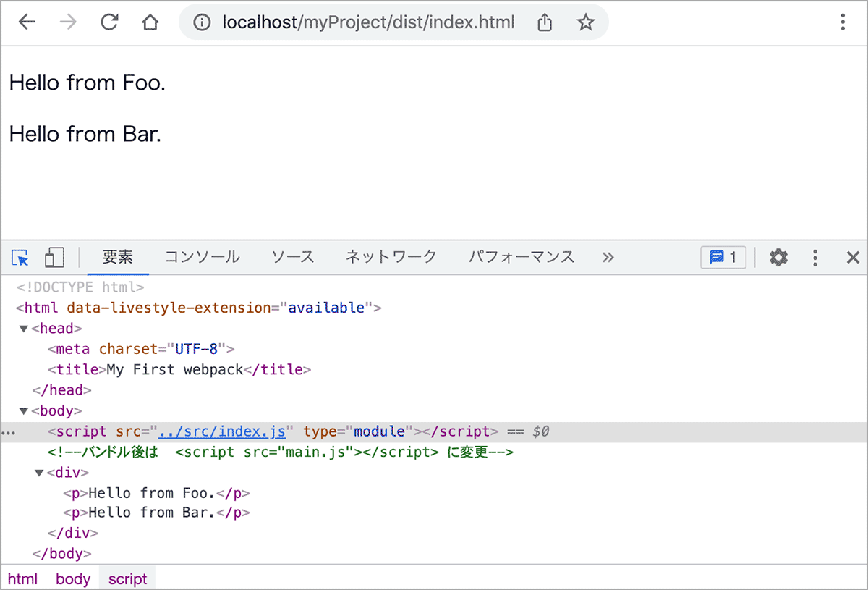Image resolution: width=868 pixels, height=590 pixels.
Task: Select the バンドル後は comment node
Action: point(280,452)
